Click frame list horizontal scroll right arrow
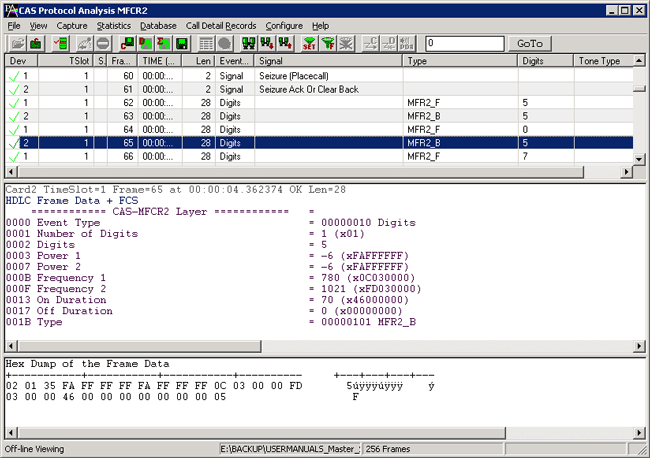 tap(626, 172)
